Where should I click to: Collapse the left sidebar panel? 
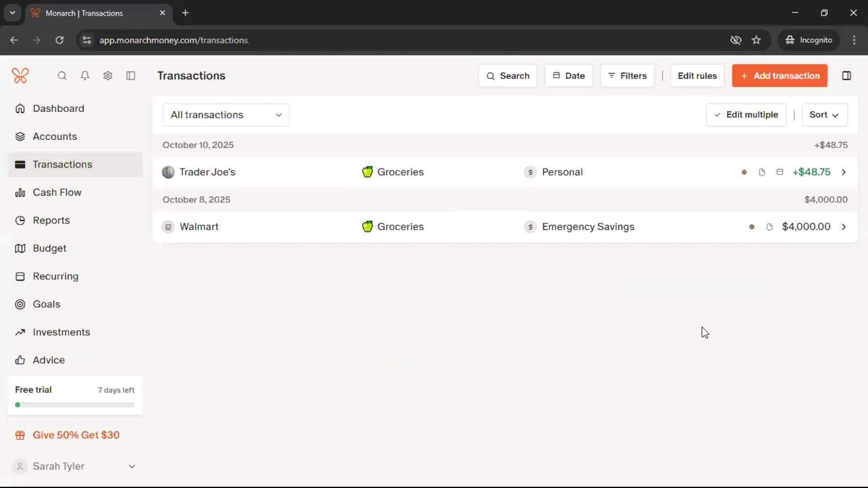tap(131, 76)
